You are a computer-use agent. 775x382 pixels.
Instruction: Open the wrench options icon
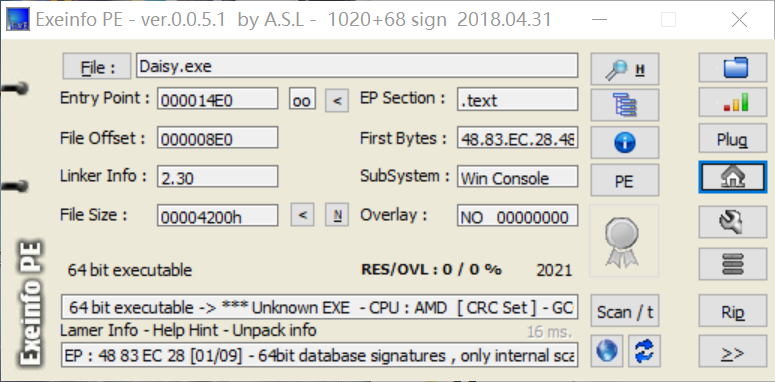[x=732, y=221]
